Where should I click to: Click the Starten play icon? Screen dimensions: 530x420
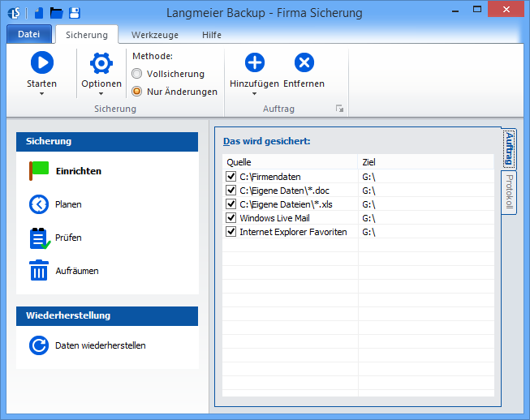(x=41, y=62)
